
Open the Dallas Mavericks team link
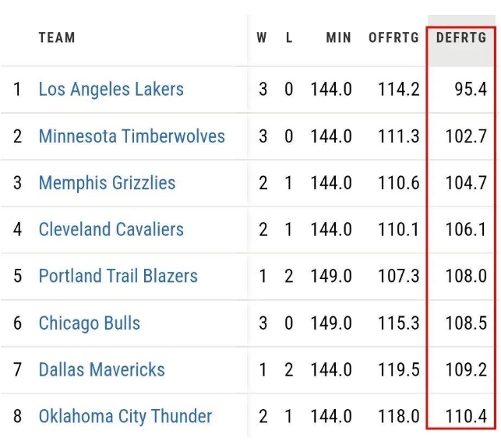101,369
